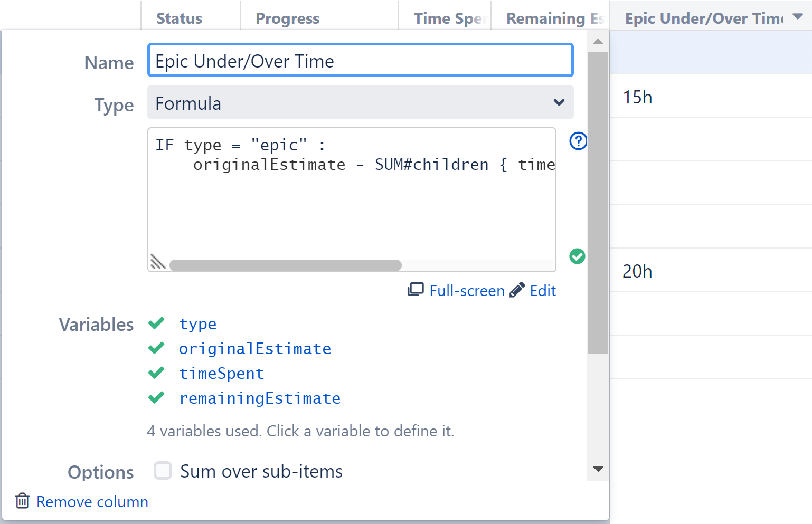The height and width of the screenshot is (524, 812).
Task: Select the Status column header
Action: click(x=179, y=18)
